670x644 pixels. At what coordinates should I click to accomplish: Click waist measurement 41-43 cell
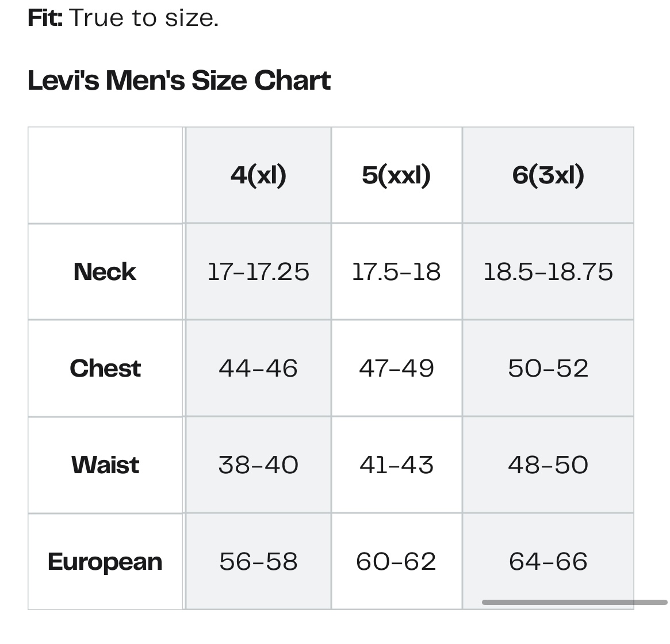[x=396, y=465]
